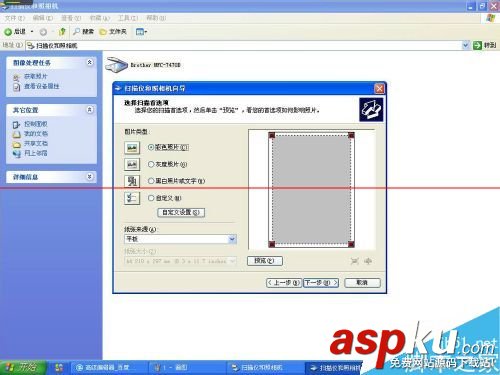Open the Favorites (收藏) menu
Viewport: 500px width, 375px height.
100,18
